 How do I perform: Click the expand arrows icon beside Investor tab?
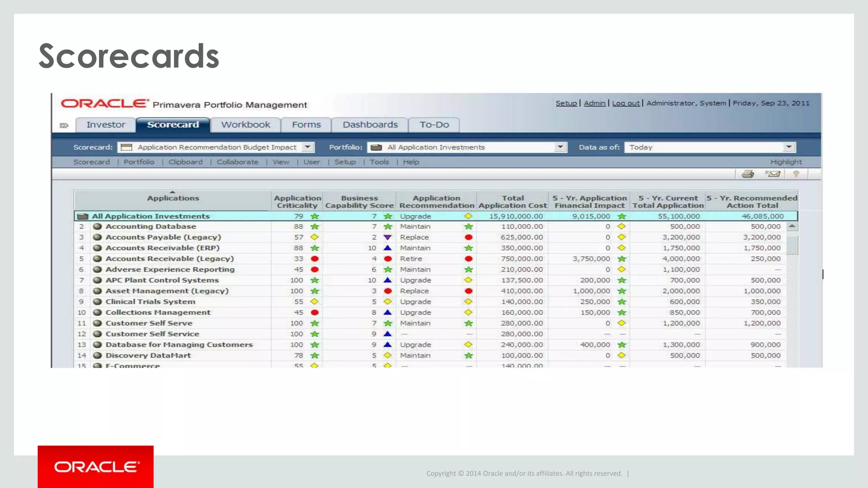[64, 125]
